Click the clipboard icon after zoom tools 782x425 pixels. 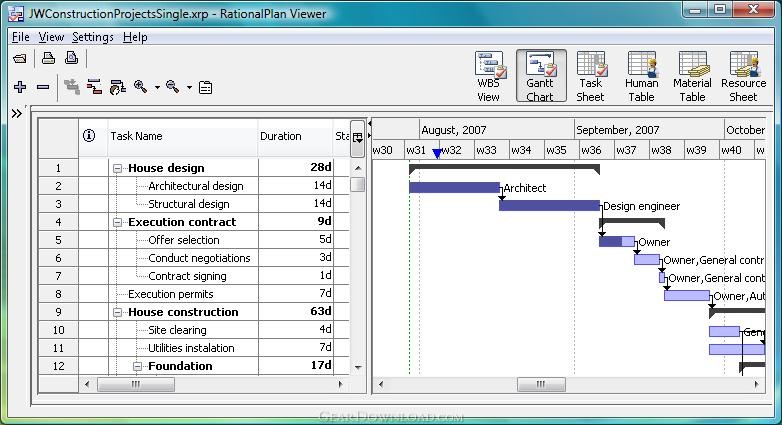pos(205,87)
